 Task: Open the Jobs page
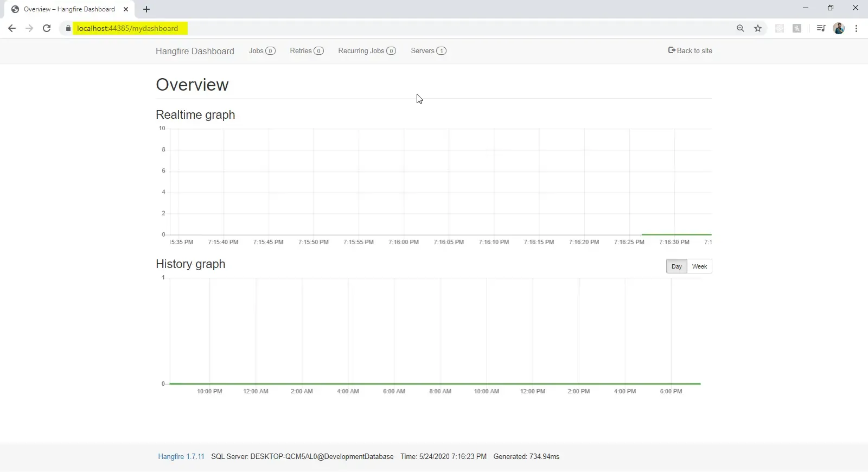click(x=262, y=50)
